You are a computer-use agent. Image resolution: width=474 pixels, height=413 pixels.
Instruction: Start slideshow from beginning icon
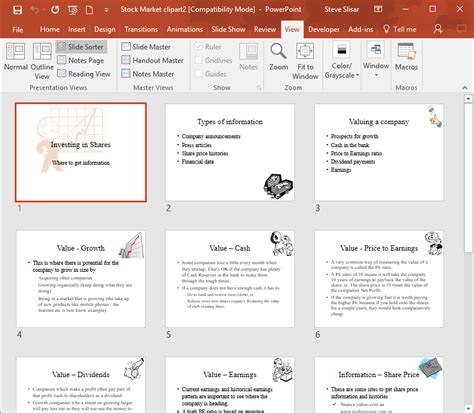click(x=73, y=10)
